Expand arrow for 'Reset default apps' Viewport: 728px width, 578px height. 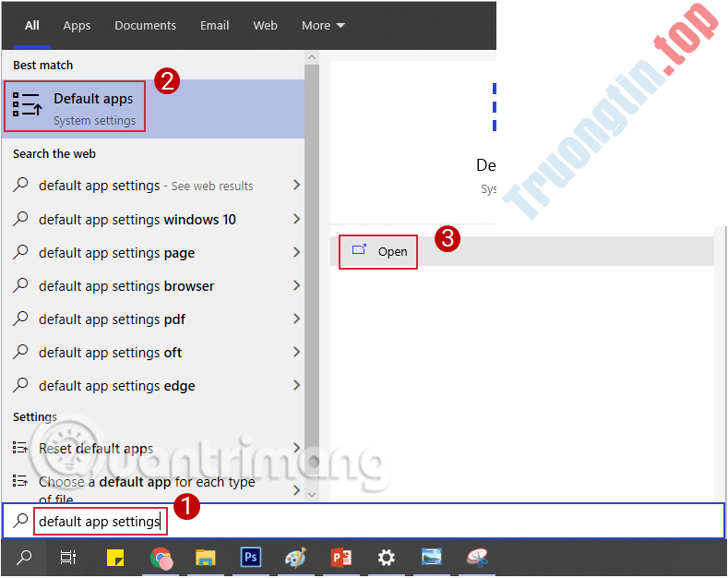click(296, 448)
